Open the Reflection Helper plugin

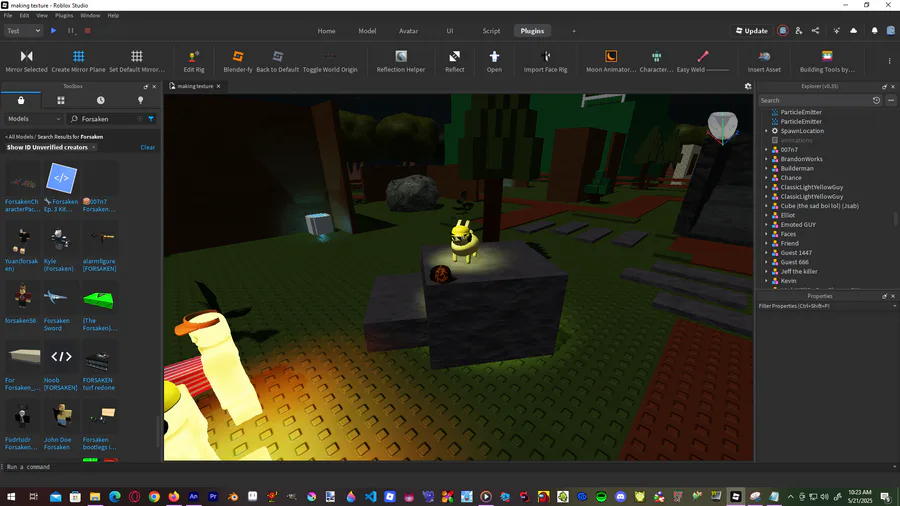[401, 56]
